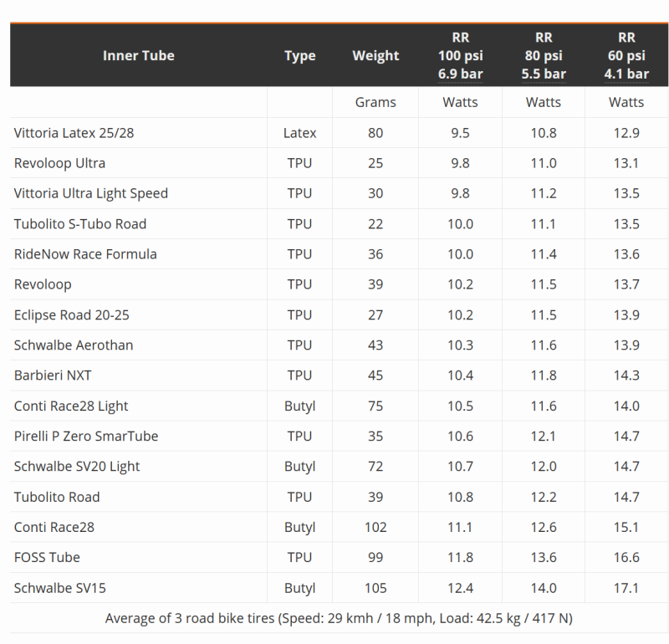Sort by the Type column header
The height and width of the screenshot is (644, 669).
point(299,55)
